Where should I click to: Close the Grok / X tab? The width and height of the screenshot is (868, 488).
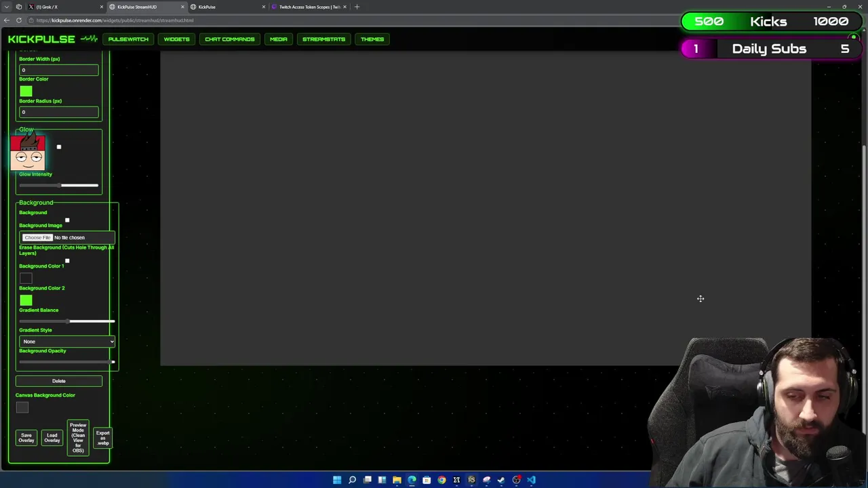click(102, 7)
